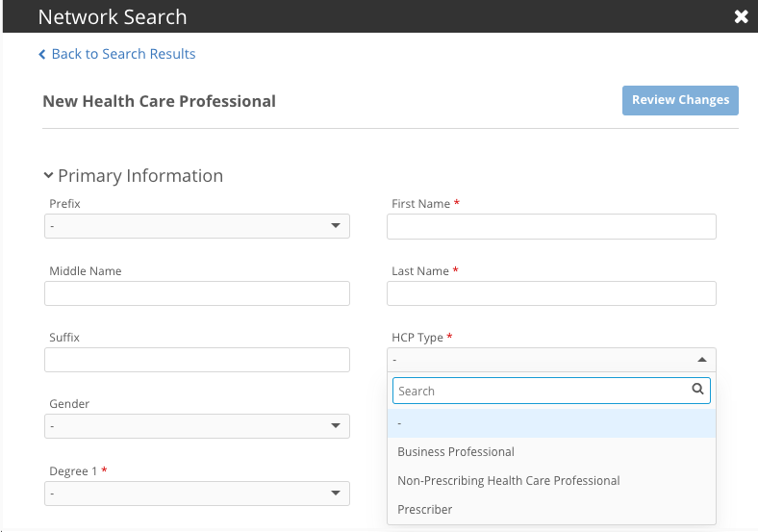Open the Gender dropdown
The height and width of the screenshot is (532, 758).
pos(196,426)
